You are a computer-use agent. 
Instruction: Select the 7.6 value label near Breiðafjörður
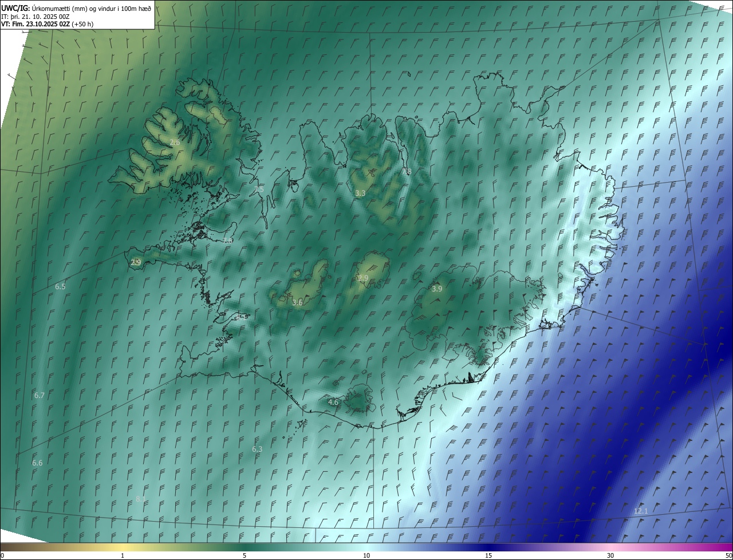point(228,240)
